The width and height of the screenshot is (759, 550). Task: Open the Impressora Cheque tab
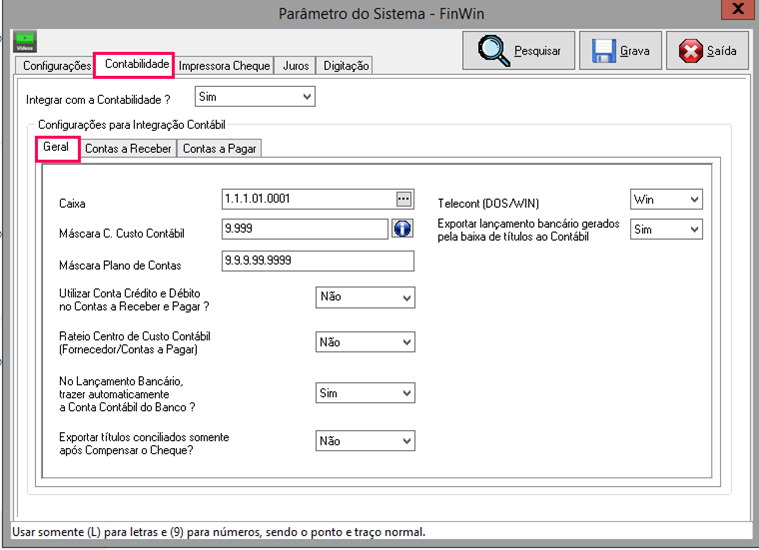pos(224,66)
